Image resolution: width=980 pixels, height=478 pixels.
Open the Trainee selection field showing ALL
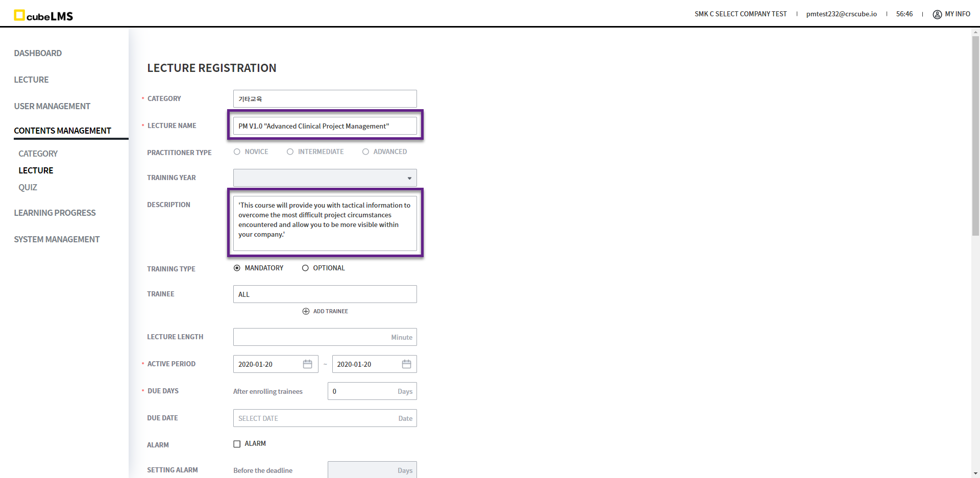[325, 294]
